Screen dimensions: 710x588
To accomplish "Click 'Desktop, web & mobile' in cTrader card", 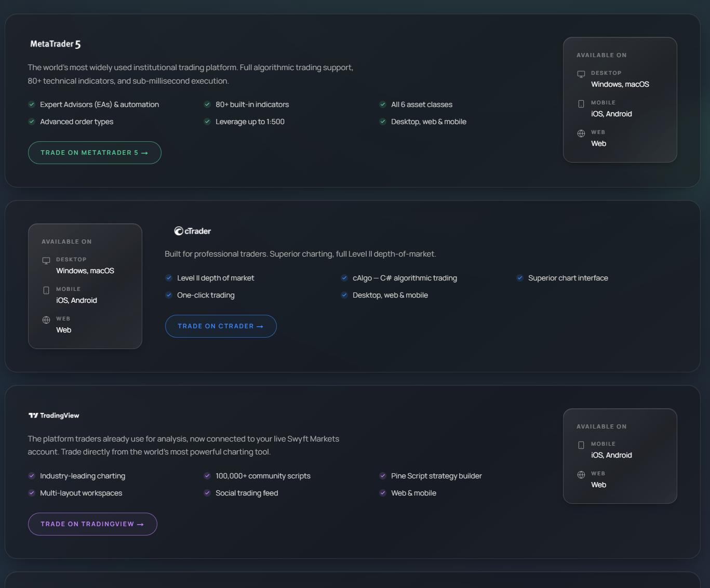I will 390,295.
